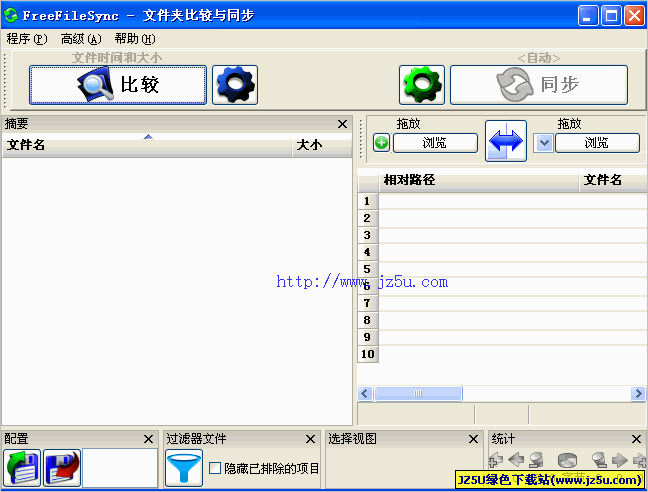Click the 相对路径 column header
The height and width of the screenshot is (492, 648).
coord(478,180)
